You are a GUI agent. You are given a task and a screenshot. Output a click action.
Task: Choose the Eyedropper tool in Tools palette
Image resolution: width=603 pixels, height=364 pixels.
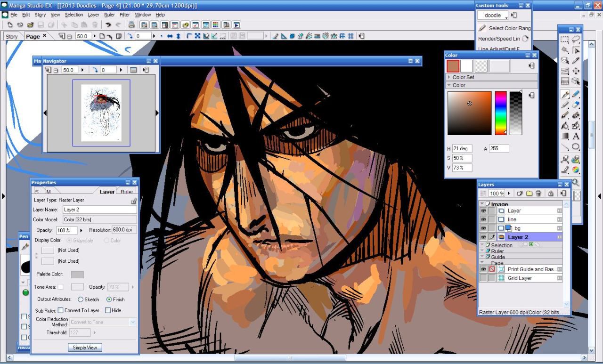[576, 60]
